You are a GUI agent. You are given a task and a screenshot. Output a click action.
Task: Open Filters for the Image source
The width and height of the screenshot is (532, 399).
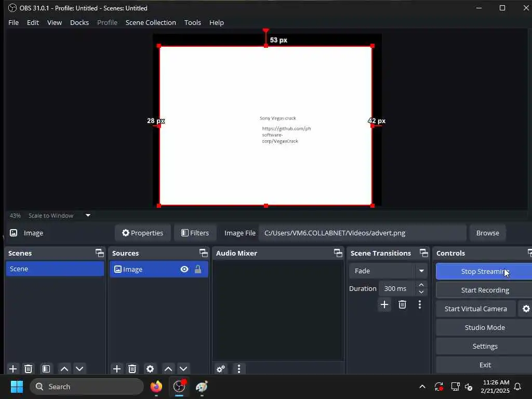click(x=195, y=233)
